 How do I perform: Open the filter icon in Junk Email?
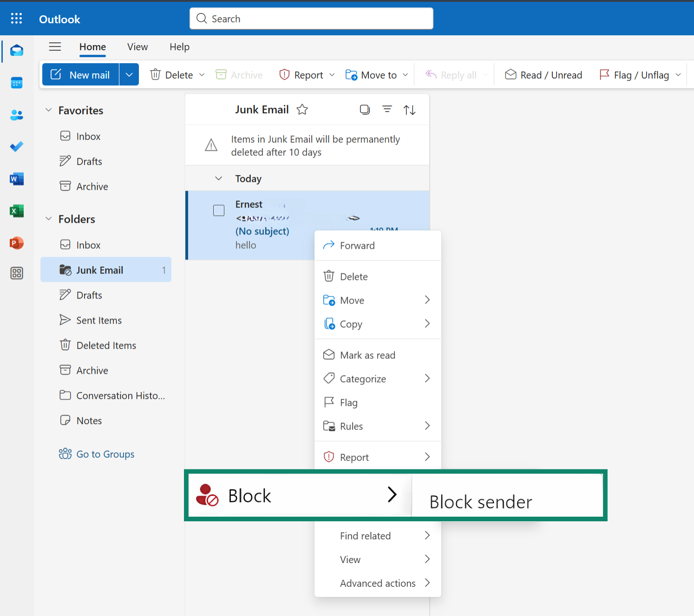[x=387, y=110]
